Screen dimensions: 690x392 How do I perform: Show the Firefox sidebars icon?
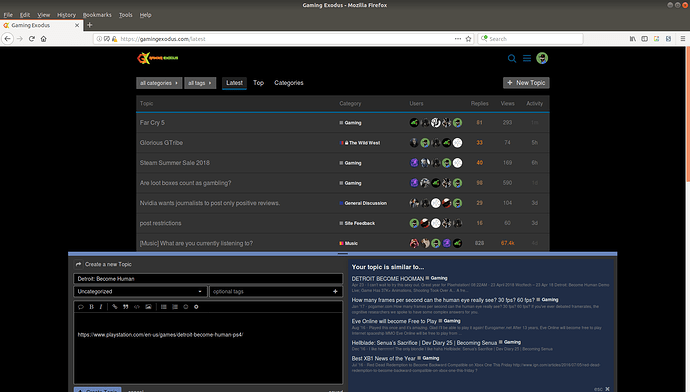pyautogui.click(x=645, y=39)
